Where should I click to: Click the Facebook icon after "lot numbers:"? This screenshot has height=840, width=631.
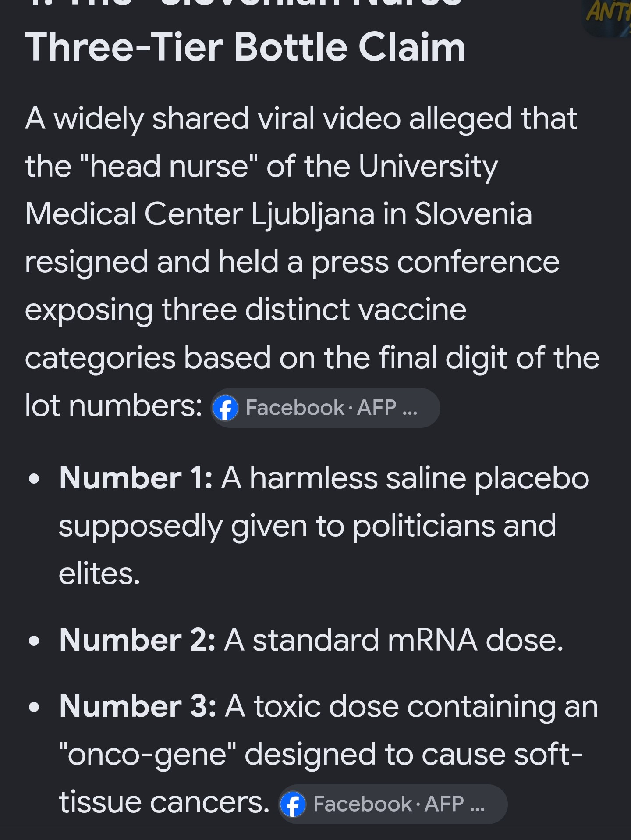tap(225, 408)
